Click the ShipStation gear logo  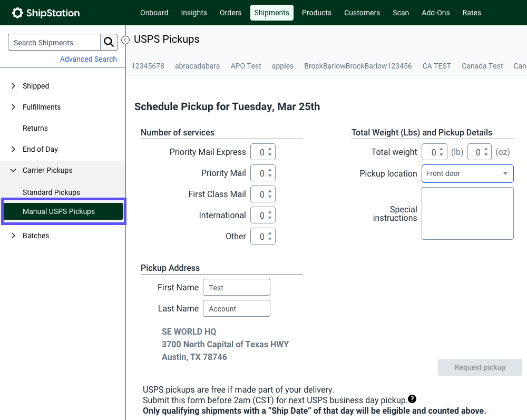(17, 13)
